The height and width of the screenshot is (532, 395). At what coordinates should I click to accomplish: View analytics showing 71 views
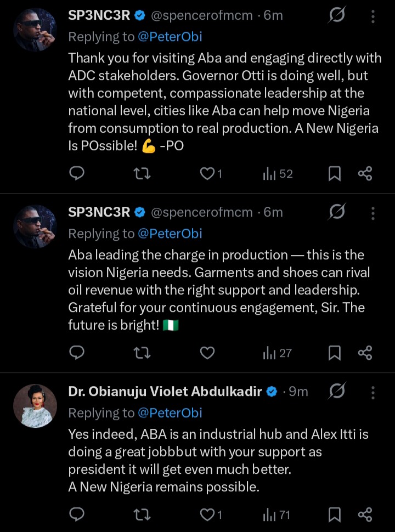[278, 514]
